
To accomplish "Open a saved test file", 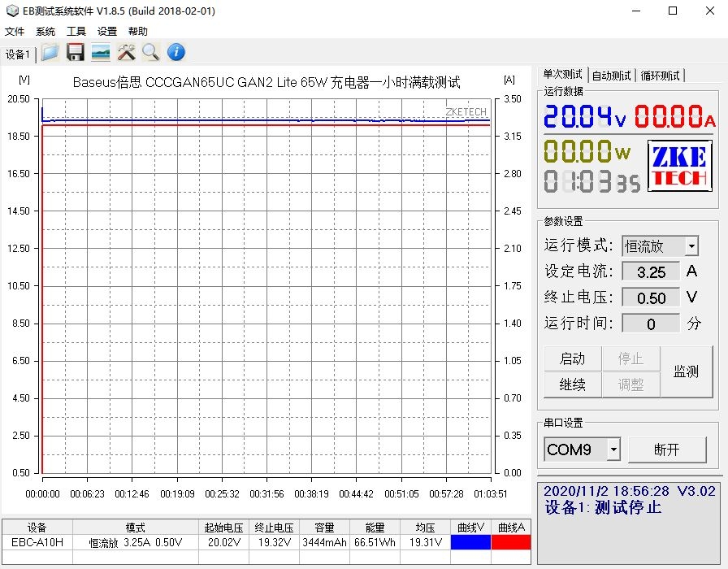I will (x=48, y=51).
